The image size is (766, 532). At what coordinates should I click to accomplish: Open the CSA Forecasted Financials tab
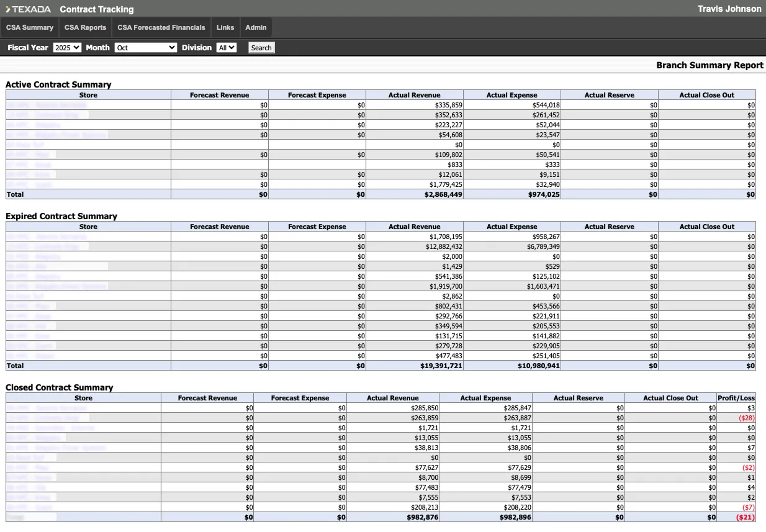[x=161, y=27]
